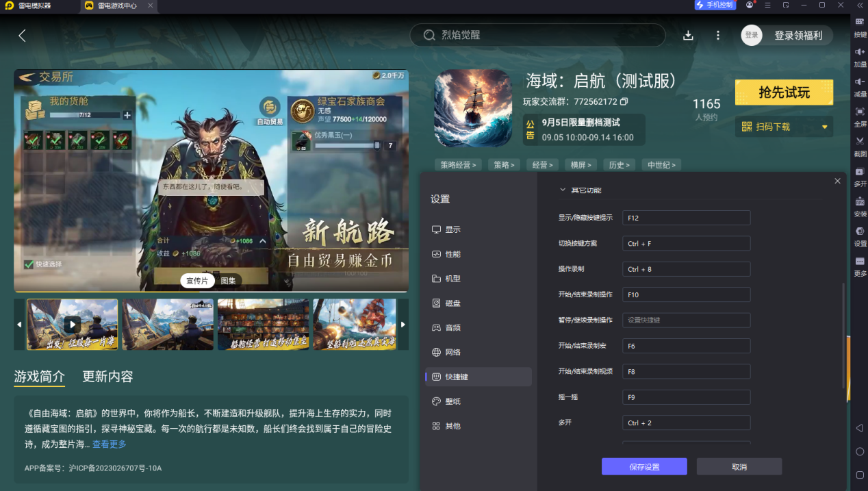This screenshot has height=491, width=868.
Task: Take a screenshot with the 截图 scissors icon
Action: click(860, 141)
